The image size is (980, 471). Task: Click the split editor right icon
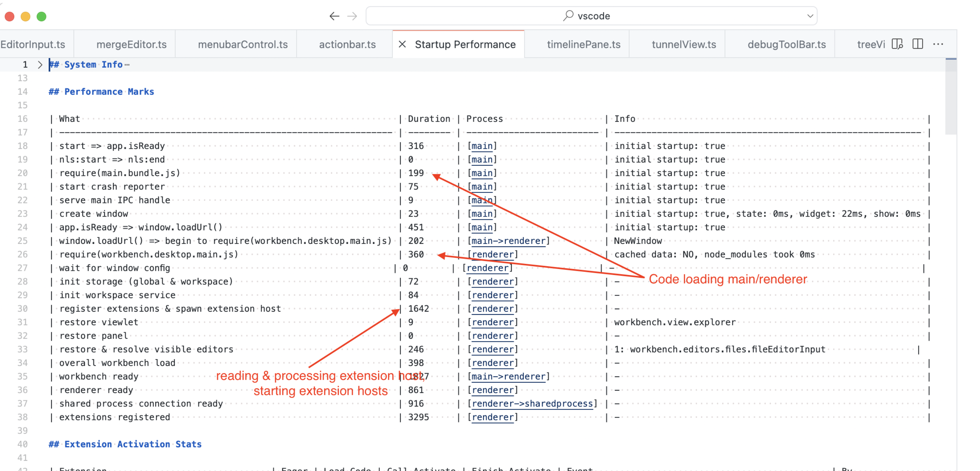(x=917, y=44)
